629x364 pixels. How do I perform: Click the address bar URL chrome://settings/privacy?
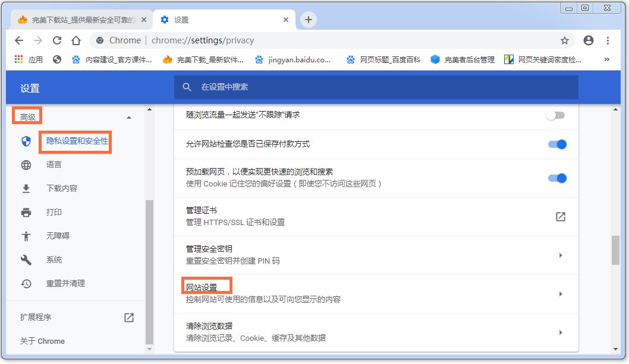click(x=203, y=40)
